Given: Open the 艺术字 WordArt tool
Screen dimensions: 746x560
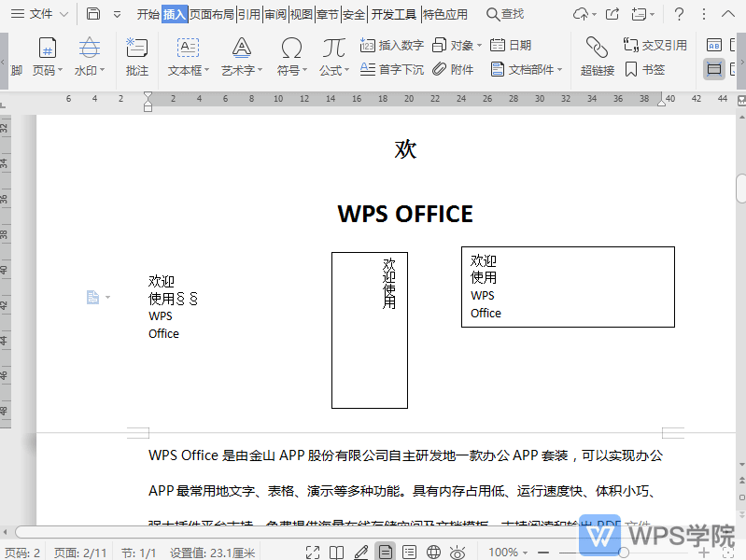Looking at the screenshot, I should coord(241,49).
